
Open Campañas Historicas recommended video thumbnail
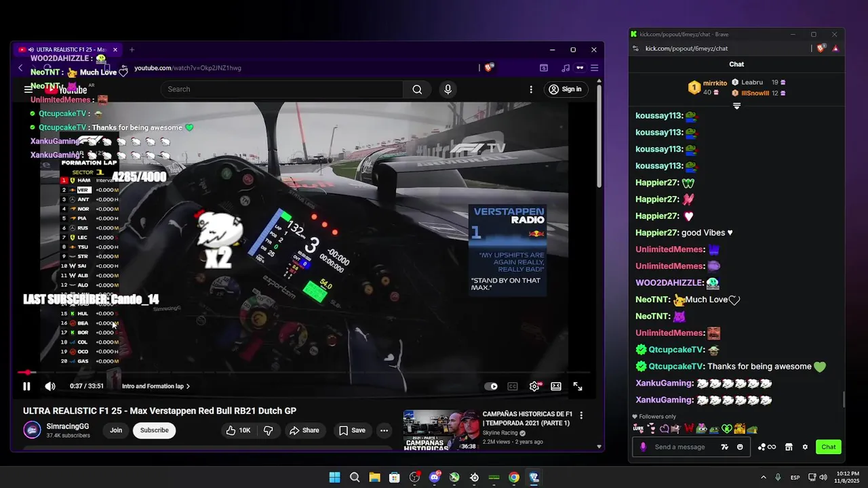(x=440, y=430)
